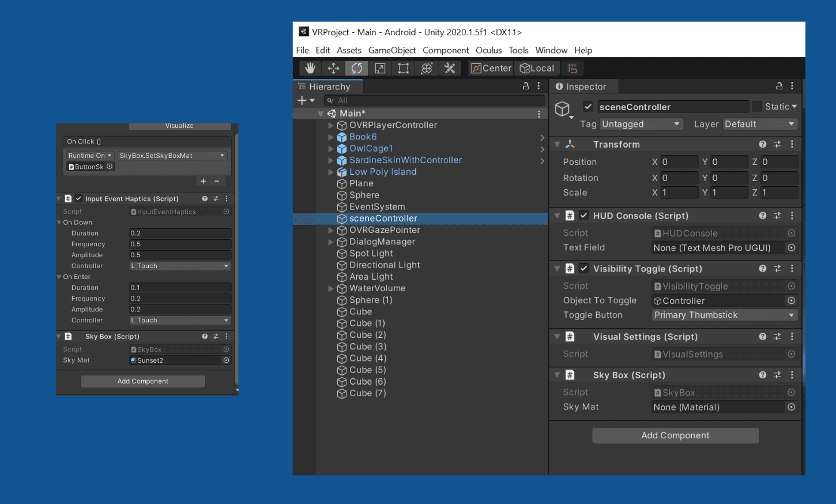This screenshot has height=504, width=836.
Task: Toggle the Static checkbox
Action: pos(758,107)
